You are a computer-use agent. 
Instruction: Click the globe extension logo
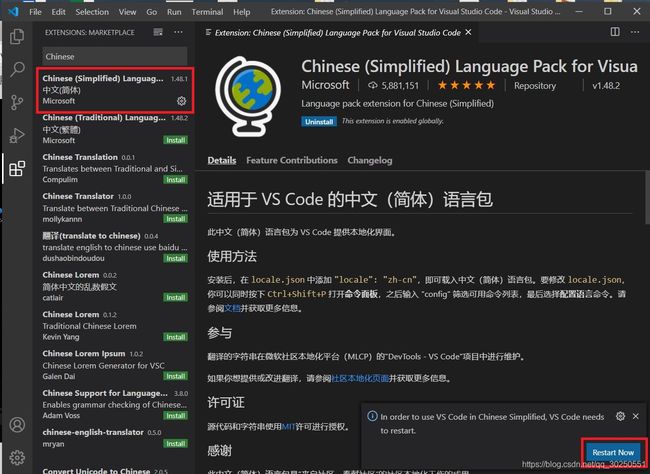point(248,97)
